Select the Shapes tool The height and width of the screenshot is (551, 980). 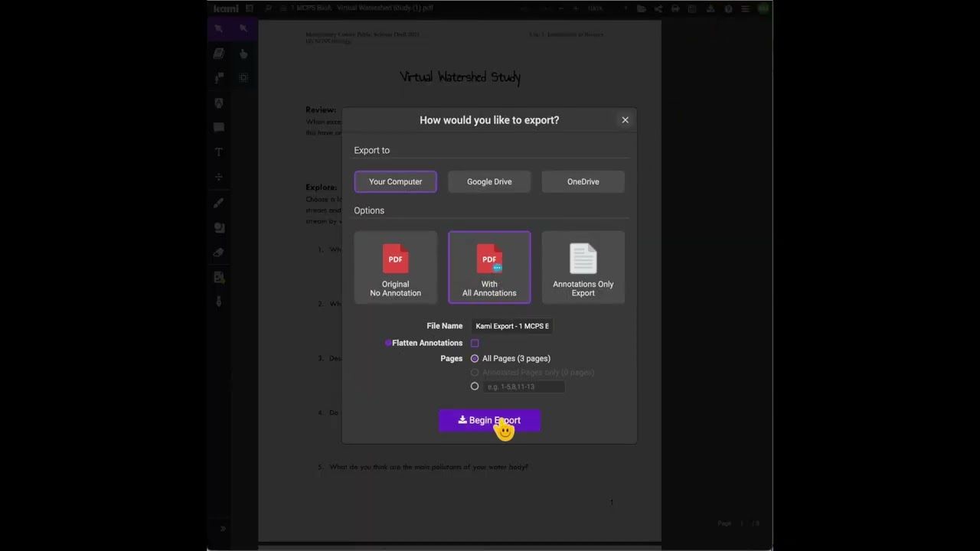[x=219, y=227]
